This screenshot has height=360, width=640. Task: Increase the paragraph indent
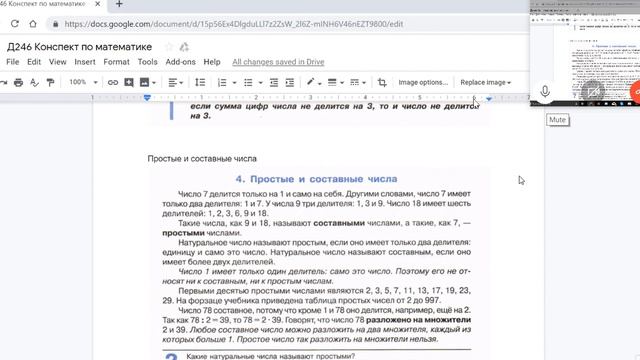[x=289, y=82]
